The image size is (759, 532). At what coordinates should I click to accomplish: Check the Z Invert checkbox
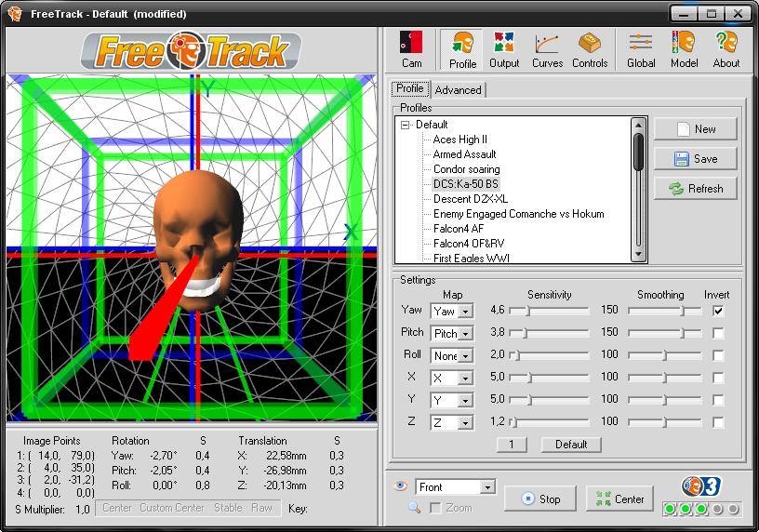click(x=718, y=422)
